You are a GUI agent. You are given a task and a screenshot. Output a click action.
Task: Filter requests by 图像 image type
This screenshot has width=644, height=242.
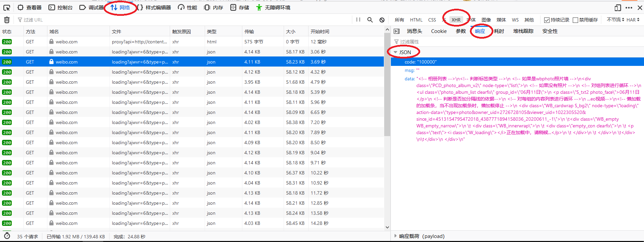(486, 20)
